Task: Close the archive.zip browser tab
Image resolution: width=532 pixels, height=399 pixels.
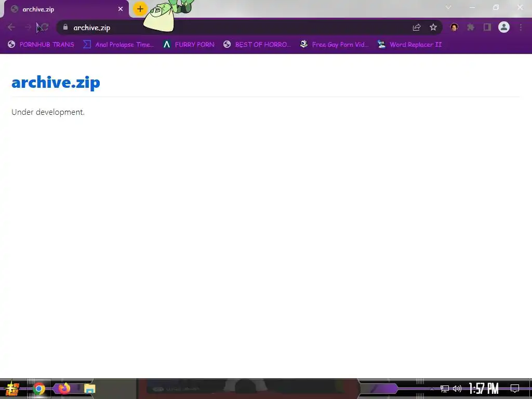Action: click(x=121, y=9)
